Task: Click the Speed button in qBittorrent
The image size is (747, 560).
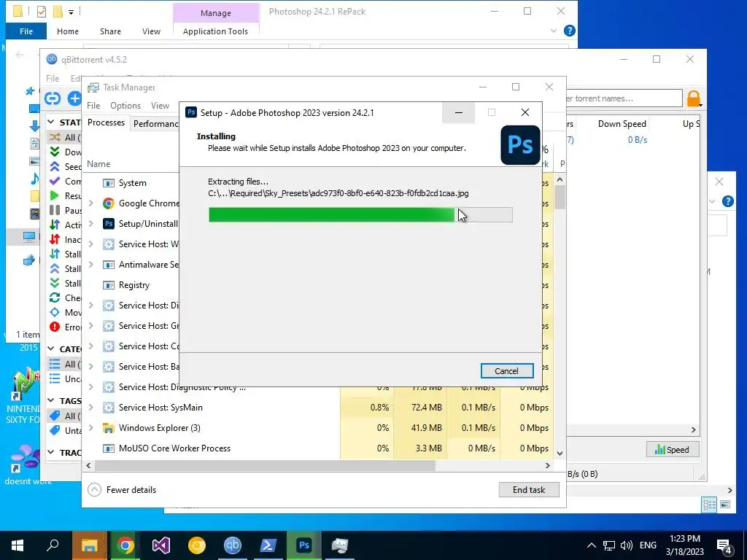Action: coord(672,450)
